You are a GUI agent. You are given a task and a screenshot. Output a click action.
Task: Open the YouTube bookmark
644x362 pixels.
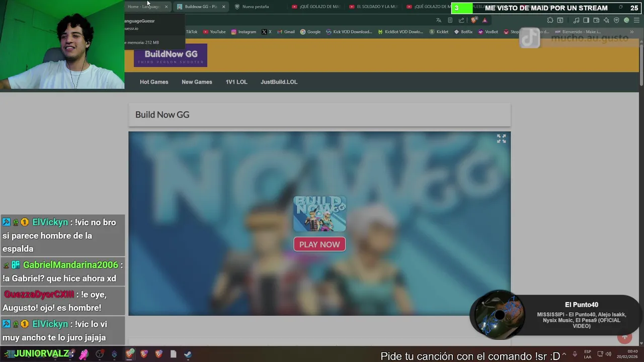click(x=214, y=32)
